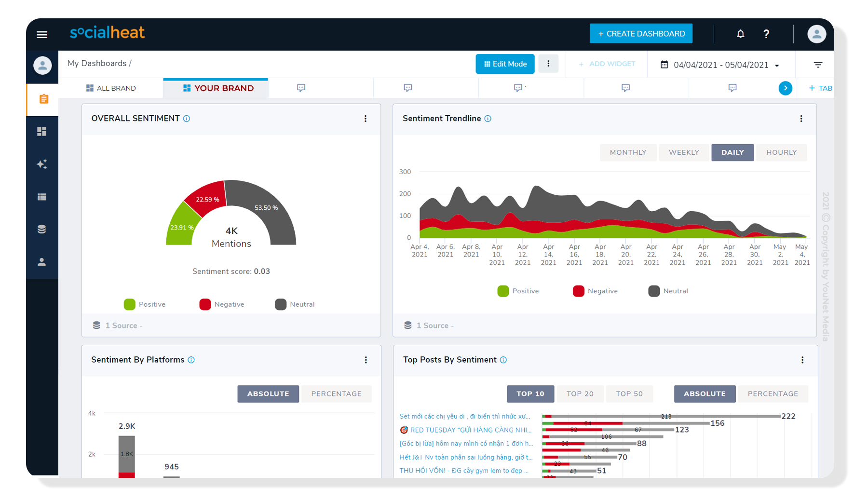Viewport: 868px width, 489px height.
Task: Select Daily trendline view
Action: pyautogui.click(x=732, y=152)
